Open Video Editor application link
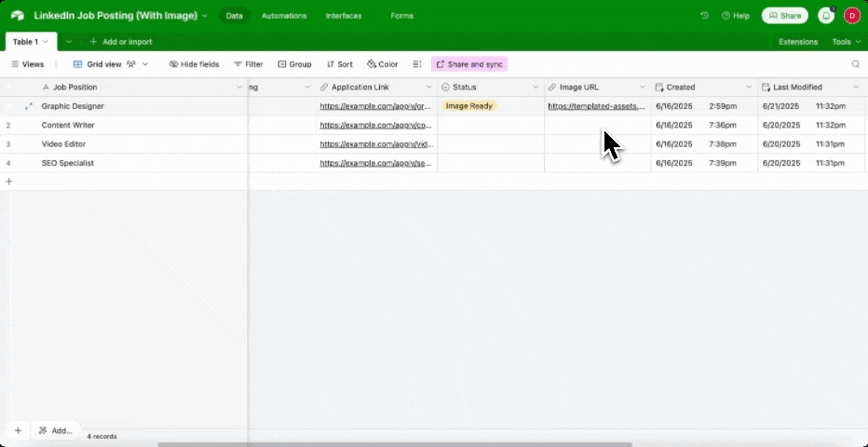 coord(375,143)
